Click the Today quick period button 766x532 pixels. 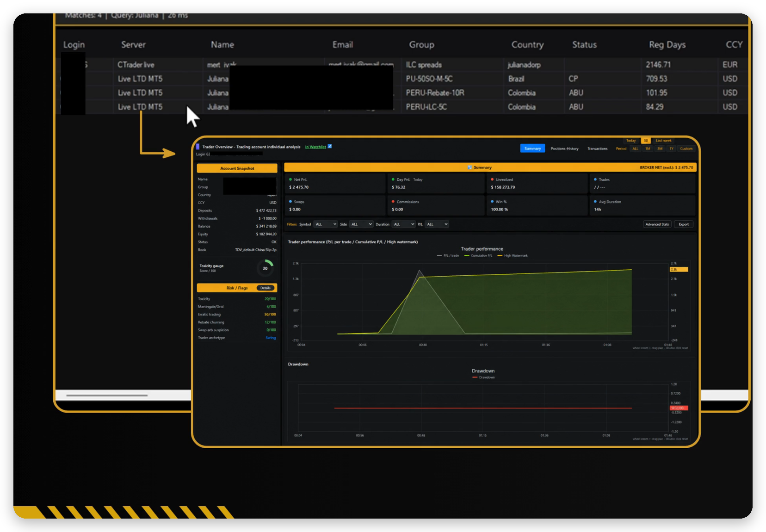click(631, 141)
